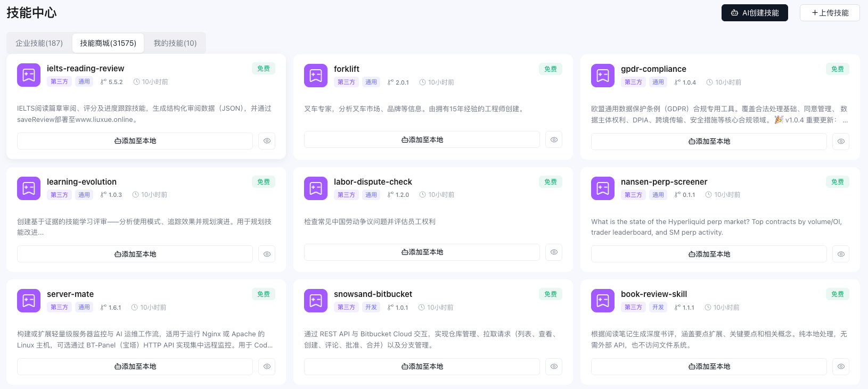Click the learning-evolution skill icon
The height and width of the screenshot is (389, 868).
(29, 188)
